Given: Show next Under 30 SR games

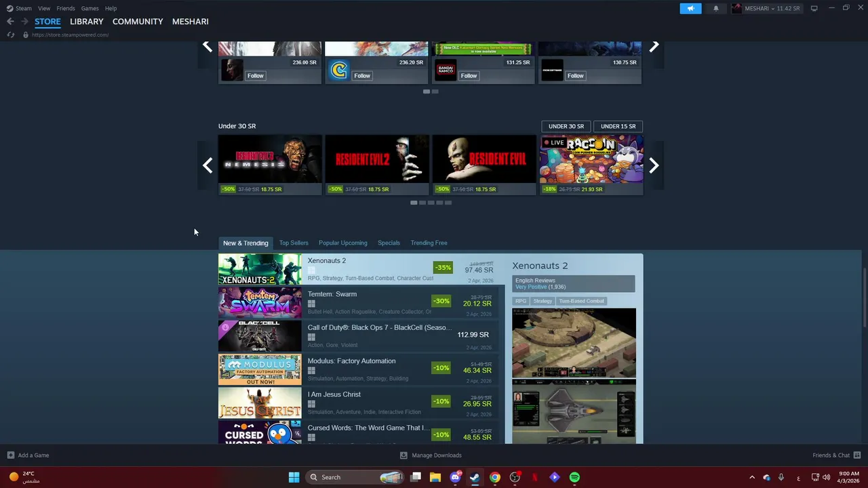Looking at the screenshot, I should [x=654, y=165].
